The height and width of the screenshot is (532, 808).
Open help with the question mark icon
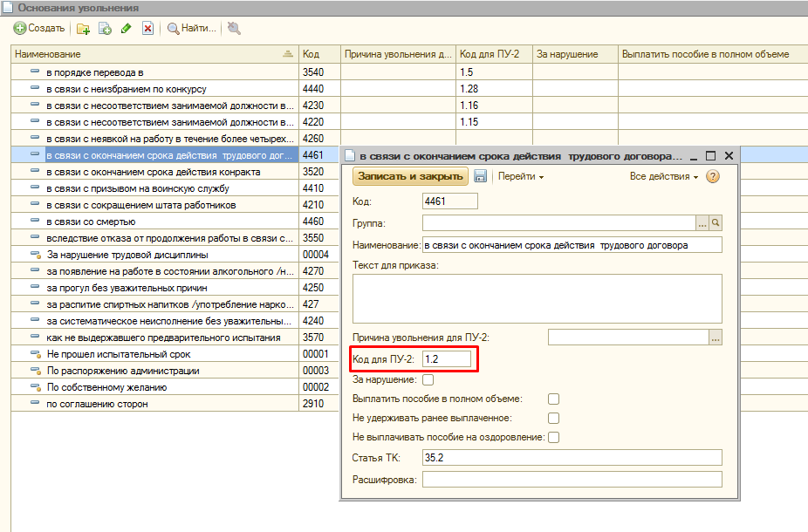point(712,176)
